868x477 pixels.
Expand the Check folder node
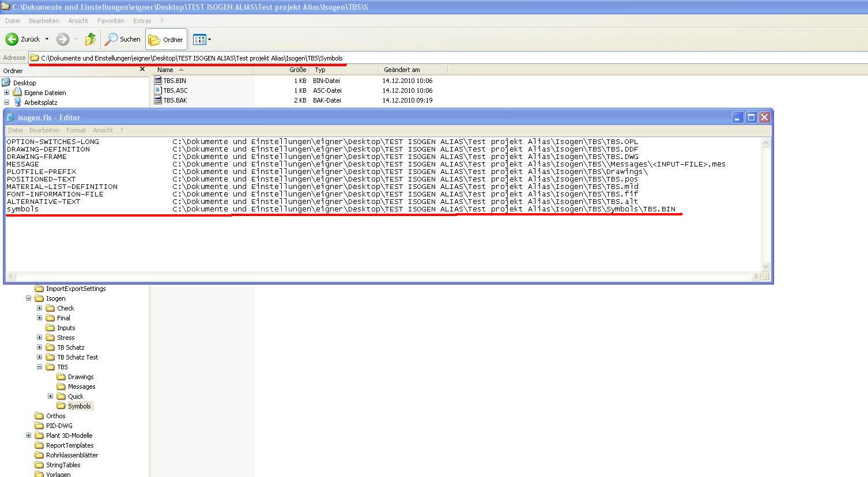coord(40,308)
